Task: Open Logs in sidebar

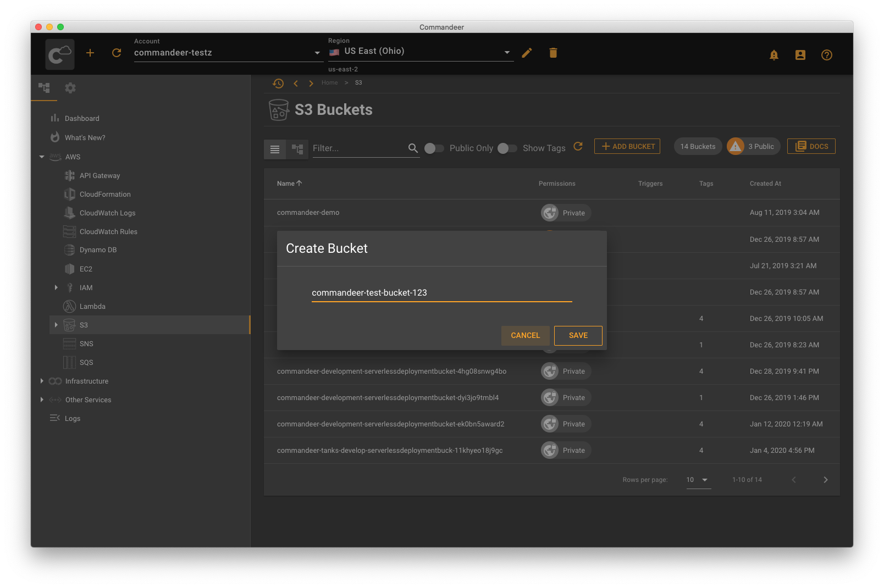Action: tap(72, 418)
